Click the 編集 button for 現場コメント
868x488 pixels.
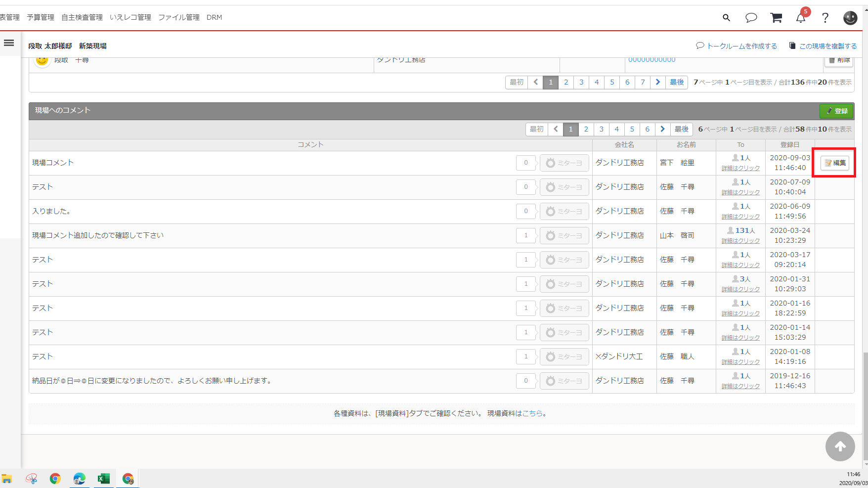tap(835, 163)
